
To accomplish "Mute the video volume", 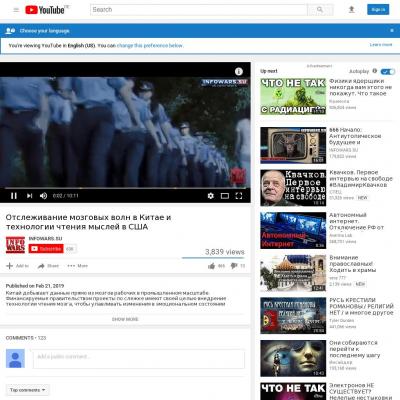I will (x=43, y=196).
